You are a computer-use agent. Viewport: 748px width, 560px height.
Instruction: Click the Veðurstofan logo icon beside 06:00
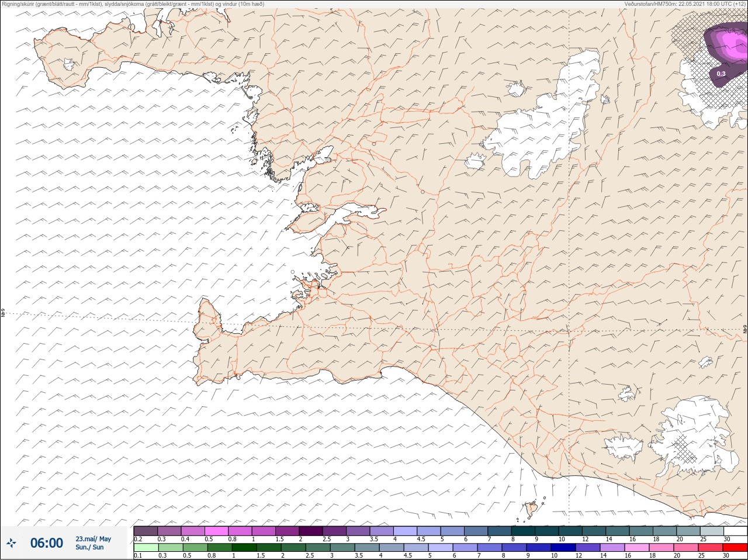[11, 543]
